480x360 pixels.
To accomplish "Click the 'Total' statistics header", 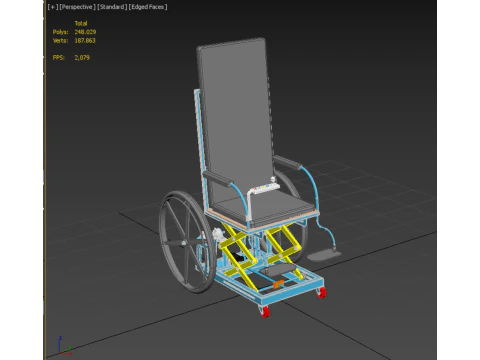I will click(x=81, y=23).
